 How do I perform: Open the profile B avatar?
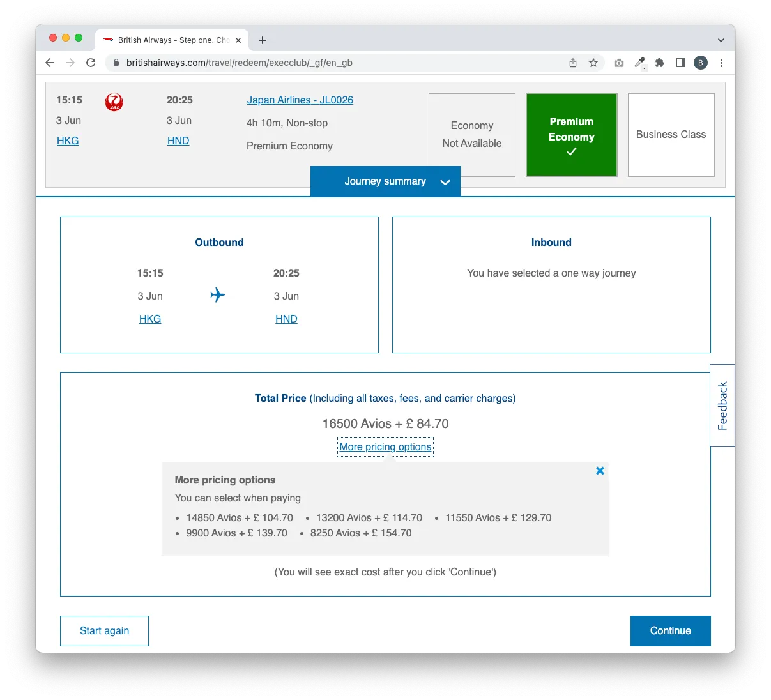(x=701, y=63)
